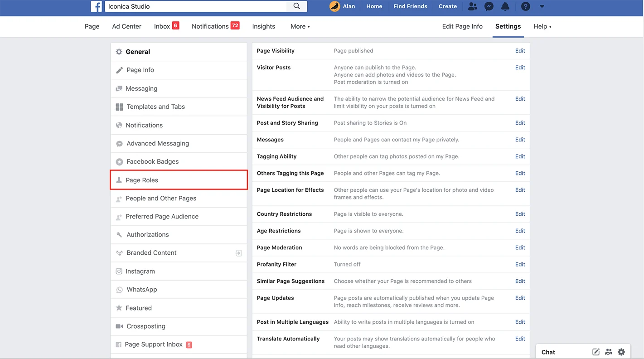Click the icon beside People and Other Pages
The height and width of the screenshot is (359, 644).
[x=119, y=199]
